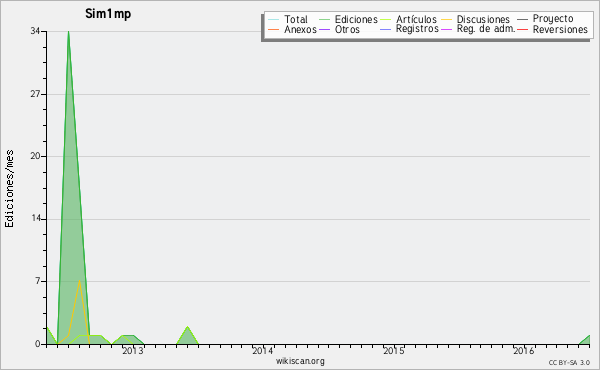Viewport: 600px width, 370px height.
Task: Click the Anexos orange legend line
Action: [x=274, y=29]
